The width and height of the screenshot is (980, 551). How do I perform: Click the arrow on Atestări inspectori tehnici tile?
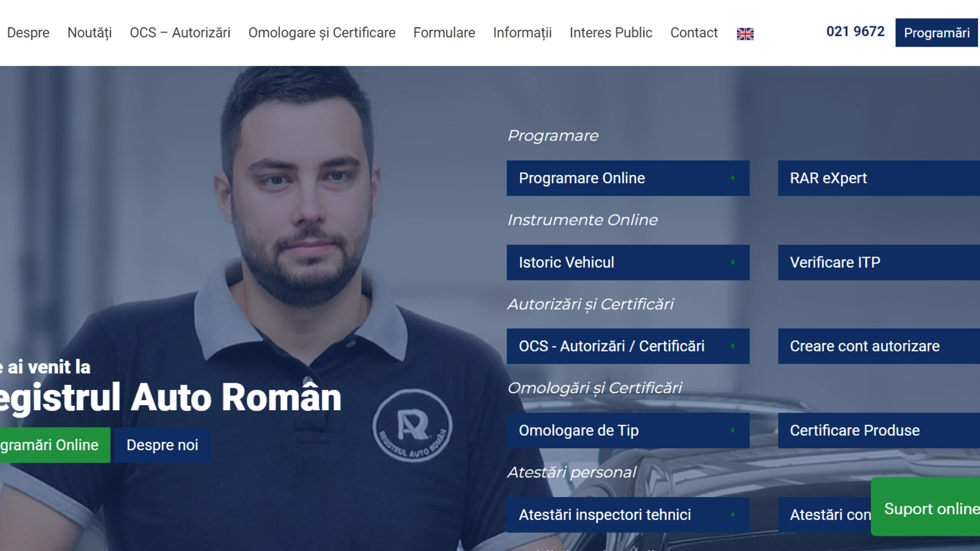coord(733,515)
